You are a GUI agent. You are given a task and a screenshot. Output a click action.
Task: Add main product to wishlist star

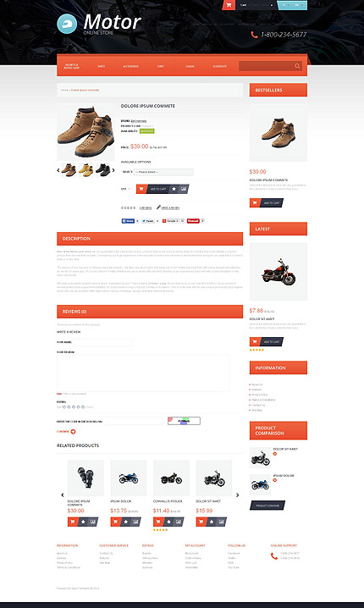(x=174, y=189)
